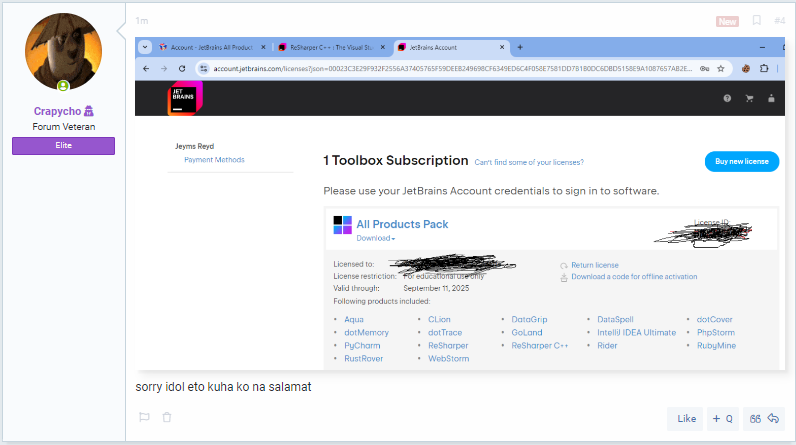Click the post text 'sorry idol eto kuha ko na salamat'

pos(223,387)
